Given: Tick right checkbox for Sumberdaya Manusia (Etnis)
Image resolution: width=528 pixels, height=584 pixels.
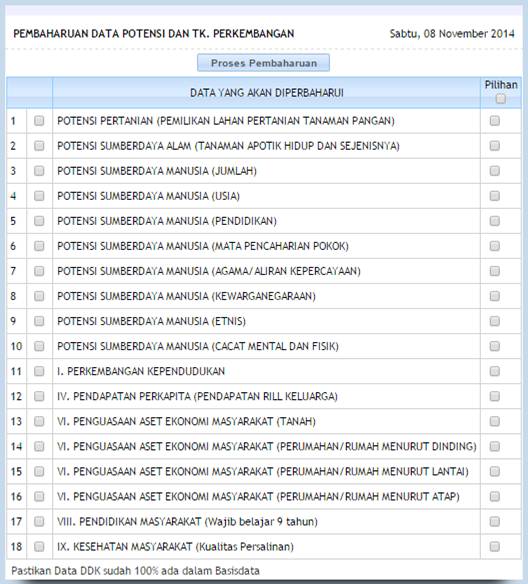Looking at the screenshot, I should coord(494,321).
